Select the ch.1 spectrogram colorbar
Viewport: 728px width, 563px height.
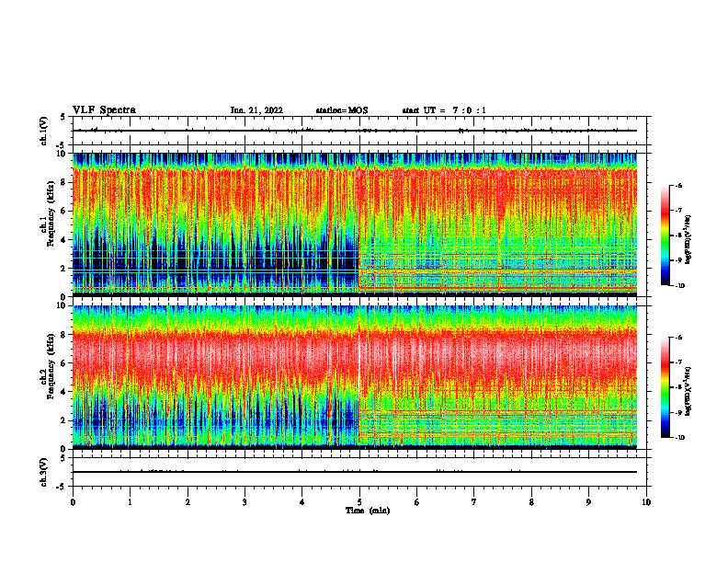(665, 236)
